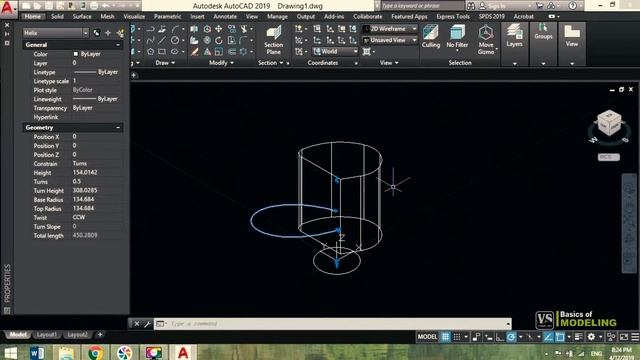Image resolution: width=640 pixels, height=360 pixels.
Task: Activate the Erase tool in Modify panel
Action: coord(195,52)
